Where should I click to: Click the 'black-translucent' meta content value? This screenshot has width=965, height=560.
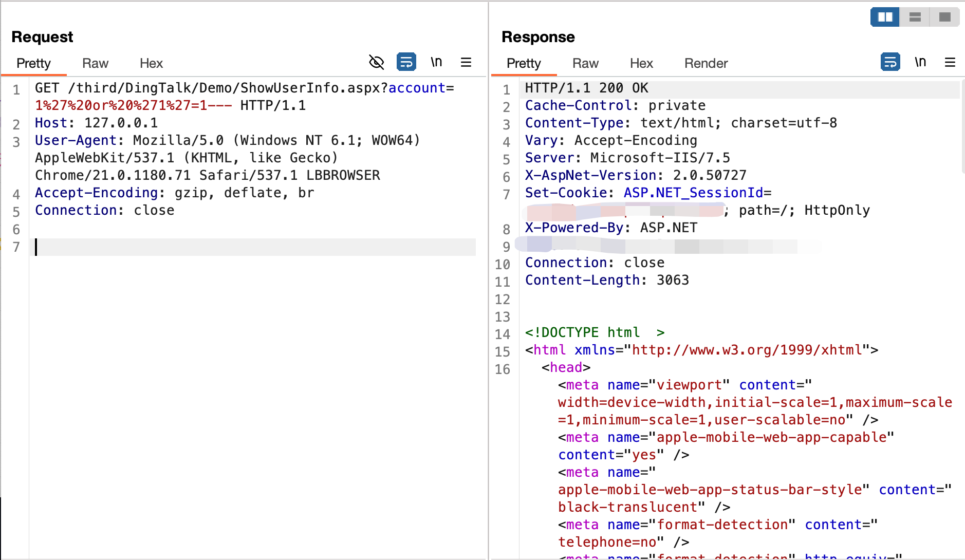627,507
